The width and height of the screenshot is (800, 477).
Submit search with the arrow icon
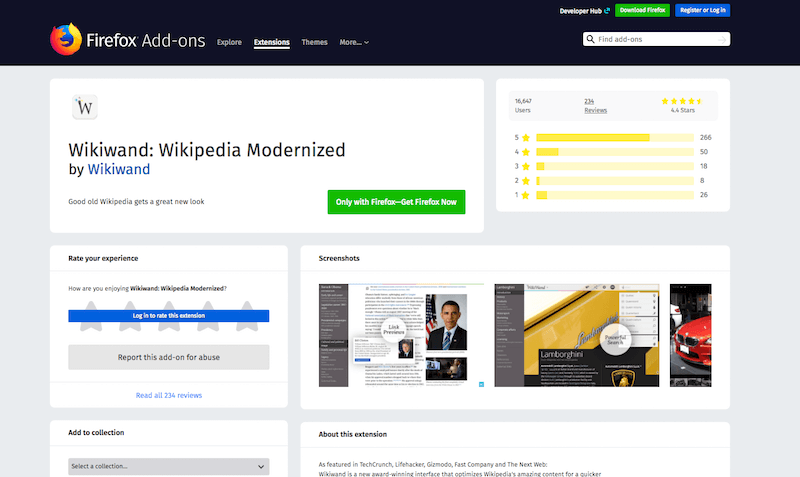tap(722, 39)
